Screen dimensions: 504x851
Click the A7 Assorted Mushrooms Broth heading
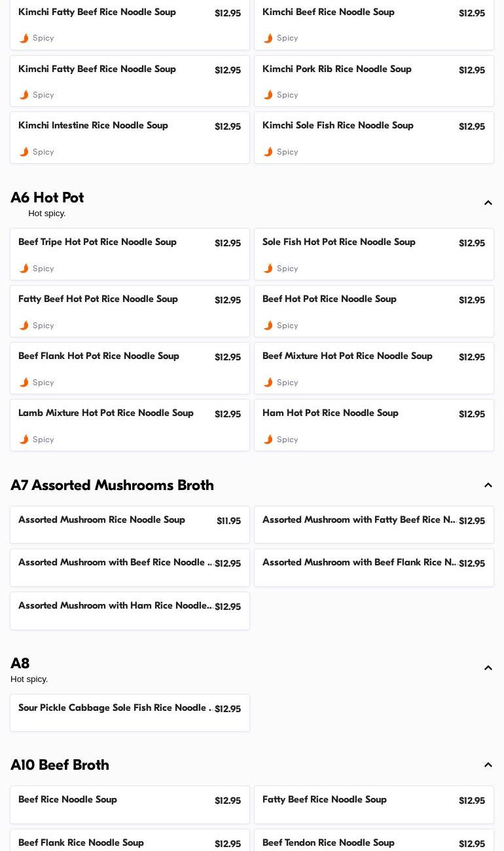112,485
